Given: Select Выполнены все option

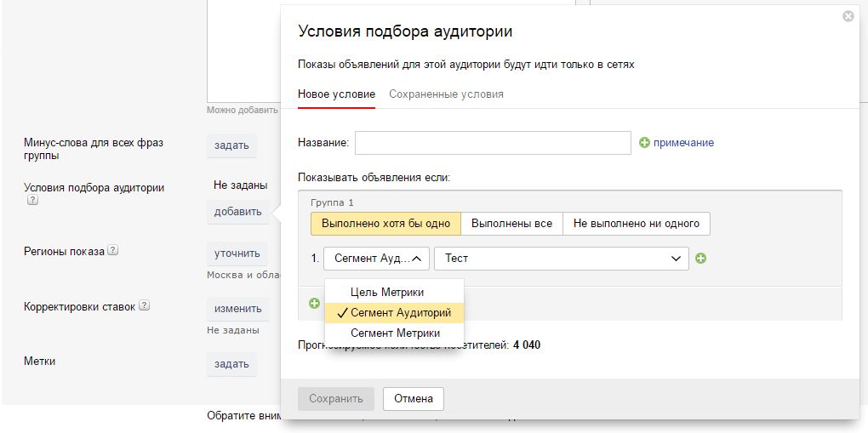Looking at the screenshot, I should point(511,224).
